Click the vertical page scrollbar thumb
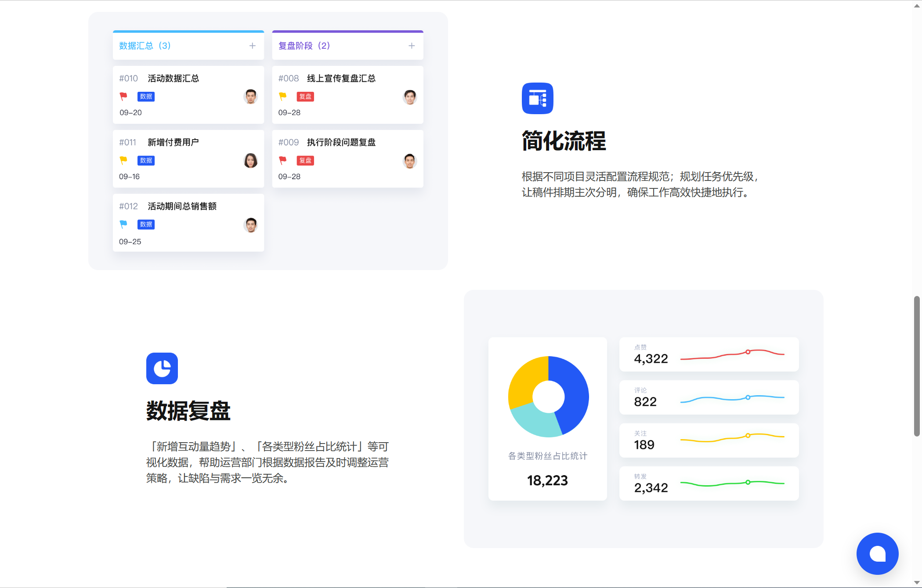 (x=917, y=366)
